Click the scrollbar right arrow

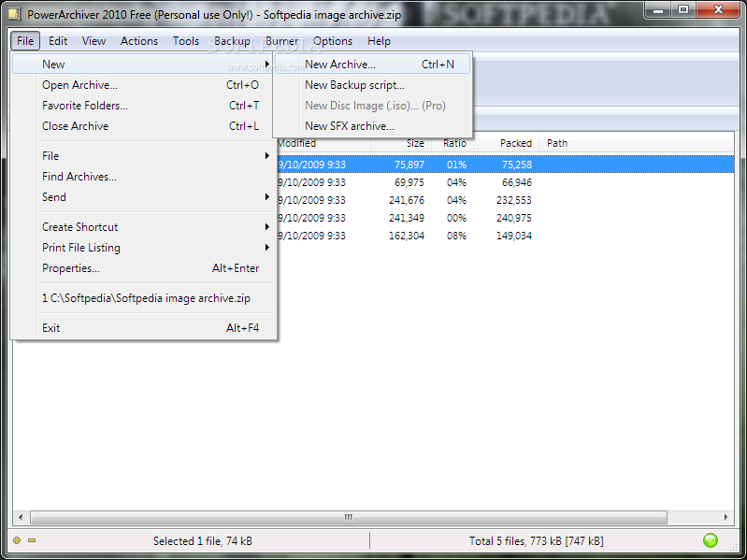point(725,517)
